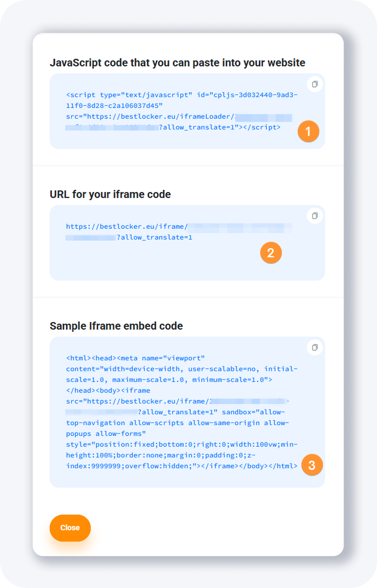Click the "URL for your iframe code" heading
Image resolution: width=377 pixels, height=588 pixels.
[x=110, y=194]
